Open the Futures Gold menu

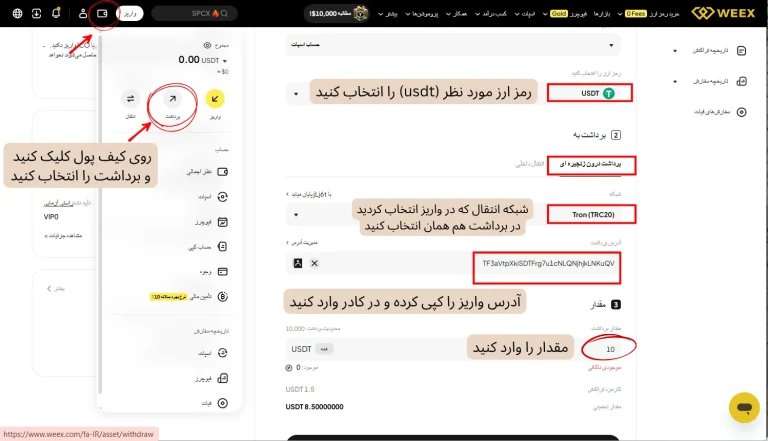(x=566, y=14)
